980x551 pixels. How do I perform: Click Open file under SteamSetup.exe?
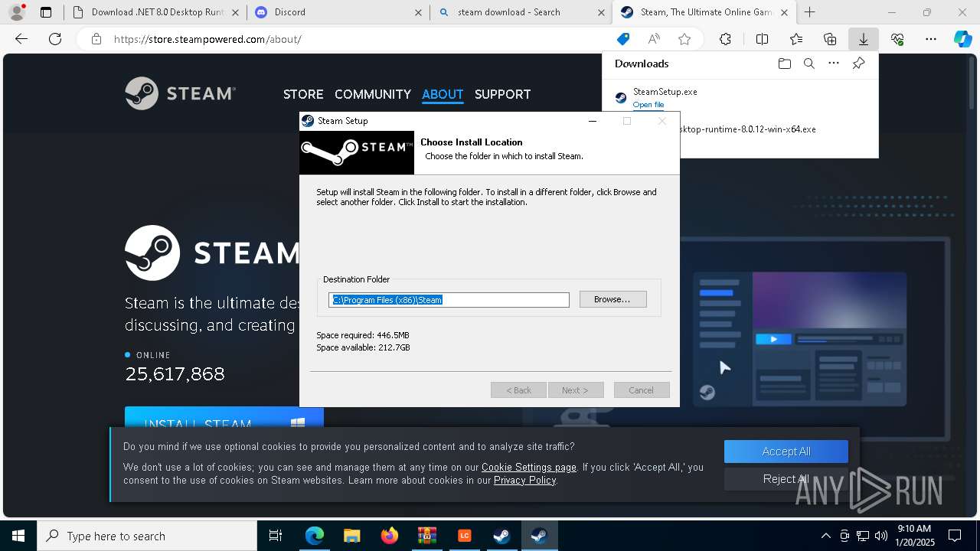coord(648,105)
